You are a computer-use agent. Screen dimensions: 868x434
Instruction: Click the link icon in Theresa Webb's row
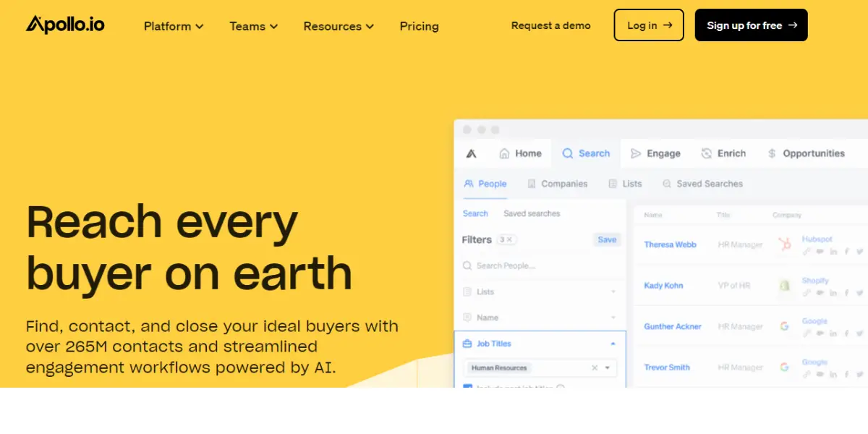click(807, 252)
